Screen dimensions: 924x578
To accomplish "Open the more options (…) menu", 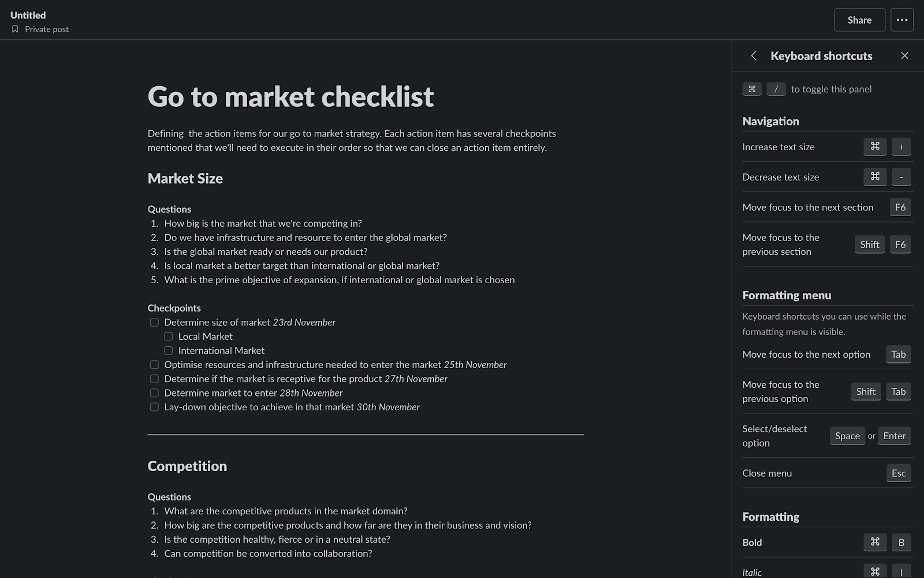I will pos(902,20).
